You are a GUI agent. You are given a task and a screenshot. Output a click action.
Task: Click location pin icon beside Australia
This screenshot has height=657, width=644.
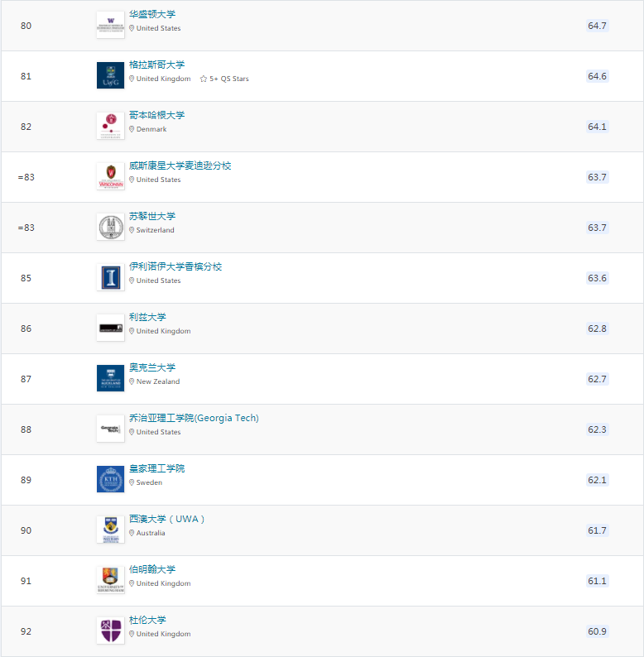coord(132,533)
